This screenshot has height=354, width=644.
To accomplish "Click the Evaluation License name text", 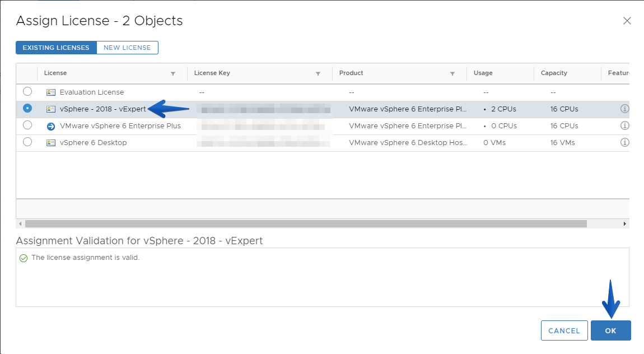I will (x=92, y=92).
